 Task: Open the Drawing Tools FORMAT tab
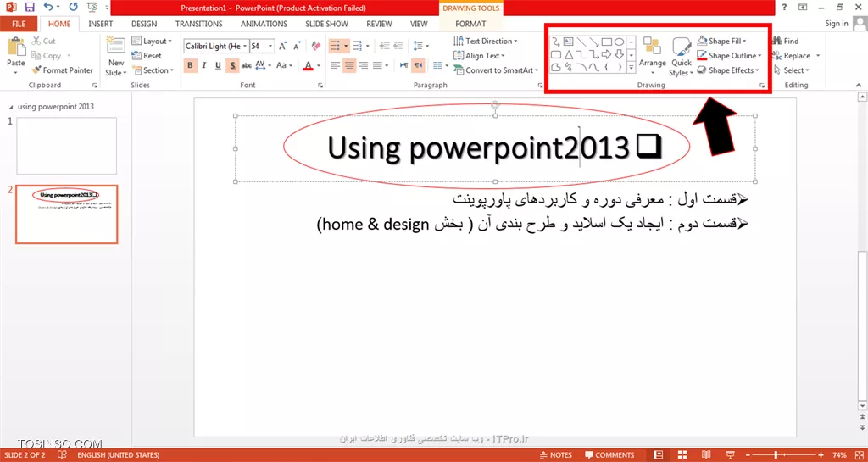pos(470,24)
